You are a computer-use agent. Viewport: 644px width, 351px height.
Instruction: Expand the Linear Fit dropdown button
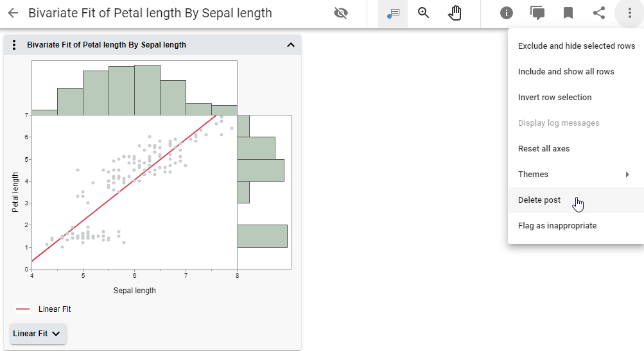click(38, 334)
